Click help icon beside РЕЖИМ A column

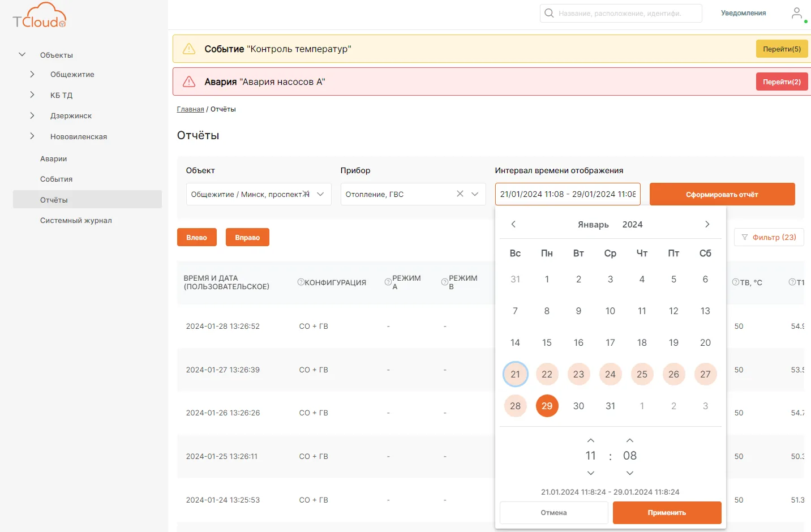(x=388, y=282)
